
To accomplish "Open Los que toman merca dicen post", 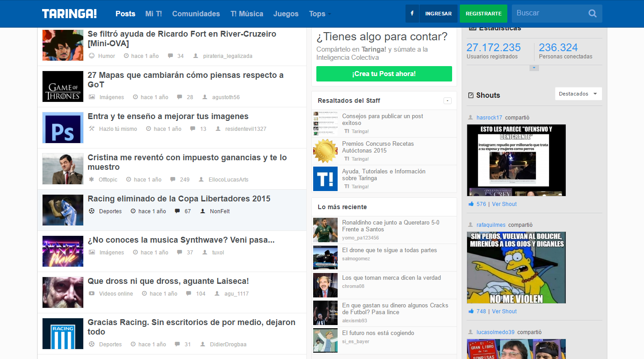I will (391, 278).
